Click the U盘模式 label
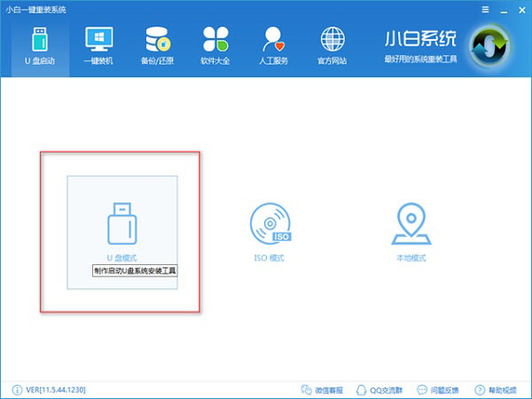 pos(121,258)
